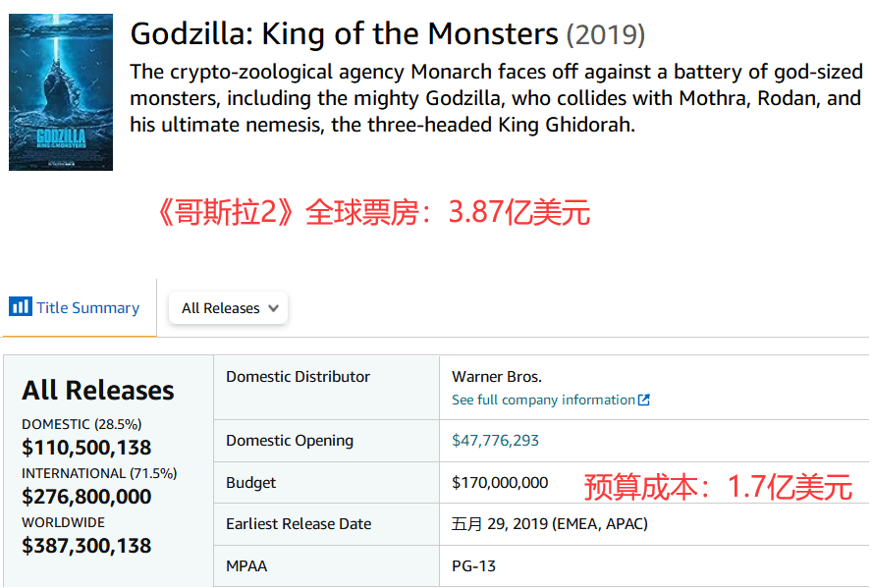Click the international gross $276,800,000
Screen dimensions: 872x588
click(86, 497)
